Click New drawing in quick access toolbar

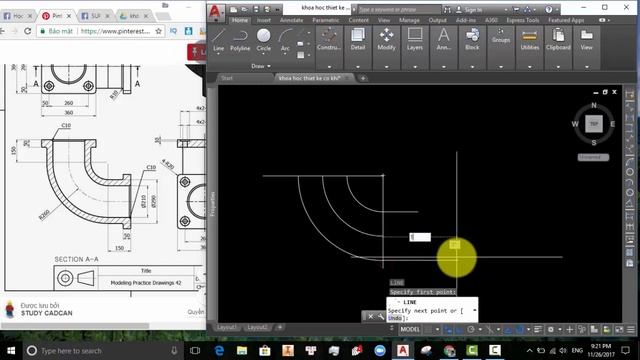pyautogui.click(x=233, y=9)
